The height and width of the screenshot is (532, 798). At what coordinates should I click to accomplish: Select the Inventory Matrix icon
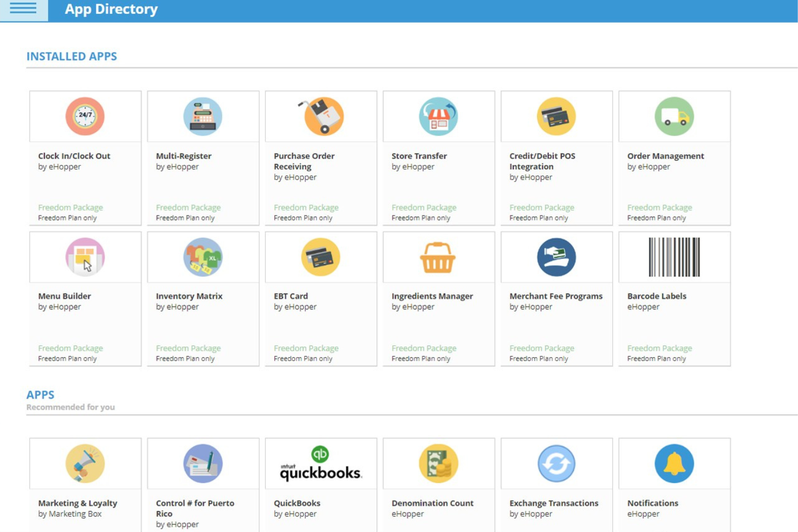[x=202, y=257]
